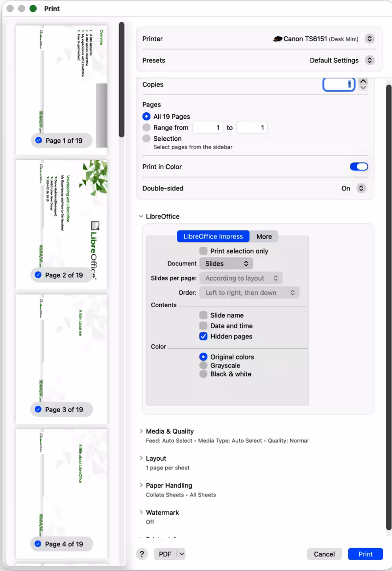This screenshot has height=571, width=392.
Task: Click the Canon TS6151 printer icon
Action: 277,39
